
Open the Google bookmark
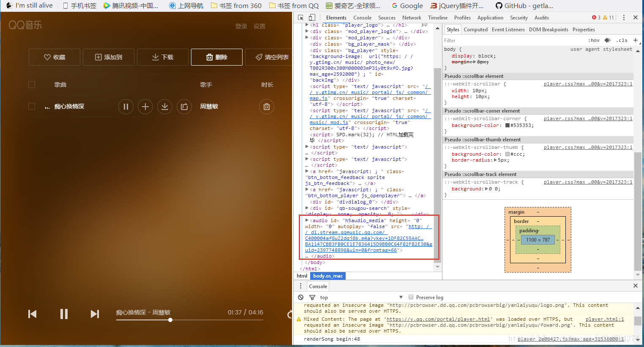point(407,6)
